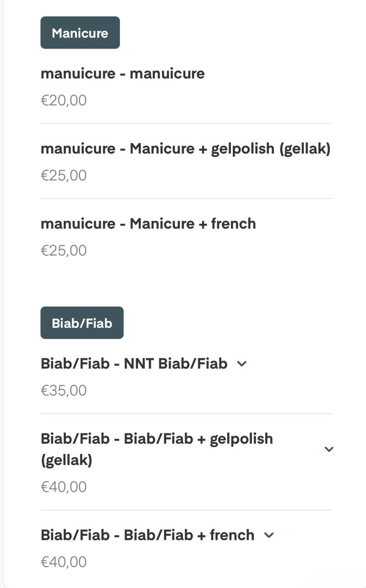Image resolution: width=366 pixels, height=588 pixels.
Task: Select the Manicure category tag
Action: 80,33
